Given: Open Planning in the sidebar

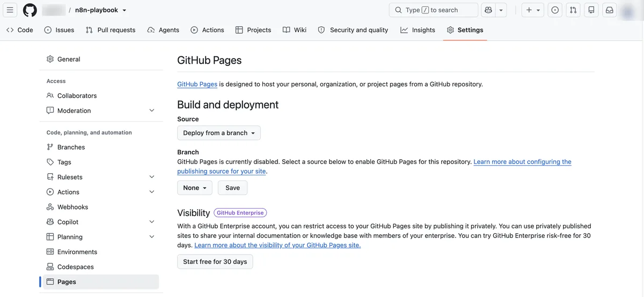Looking at the screenshot, I should pos(101,237).
